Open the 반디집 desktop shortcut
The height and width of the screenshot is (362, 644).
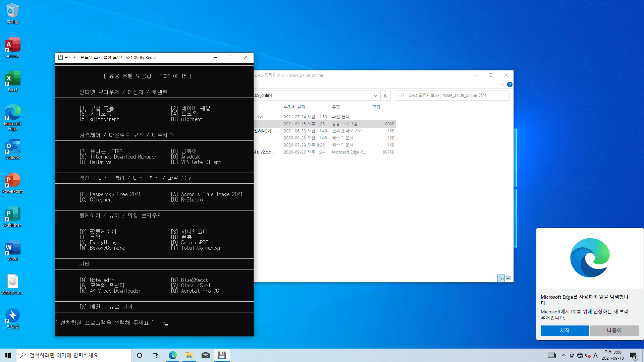tap(13, 318)
